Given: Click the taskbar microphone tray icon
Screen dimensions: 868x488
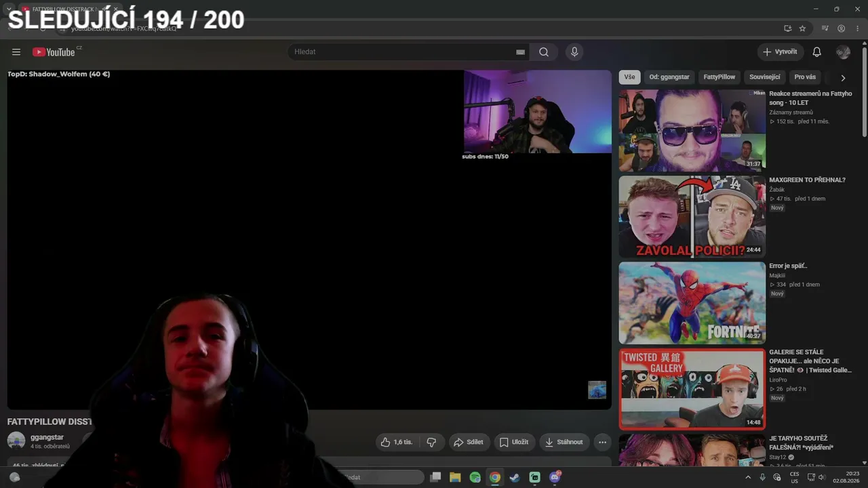Looking at the screenshot, I should tap(762, 477).
